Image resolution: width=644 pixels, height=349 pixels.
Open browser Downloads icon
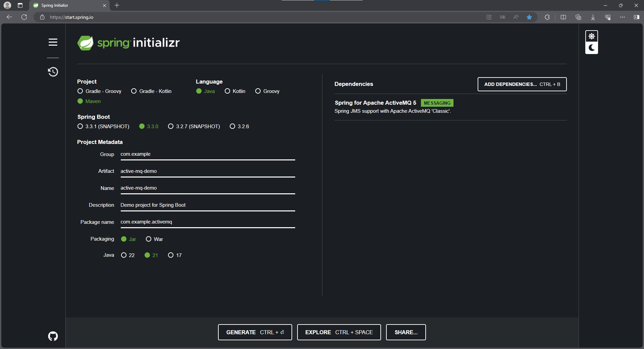click(x=593, y=17)
